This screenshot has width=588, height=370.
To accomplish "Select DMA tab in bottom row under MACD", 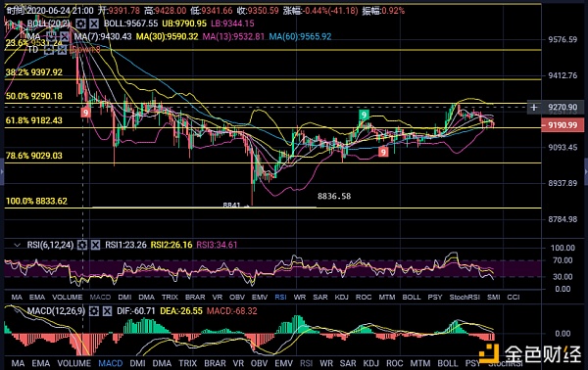I will coord(162,363).
